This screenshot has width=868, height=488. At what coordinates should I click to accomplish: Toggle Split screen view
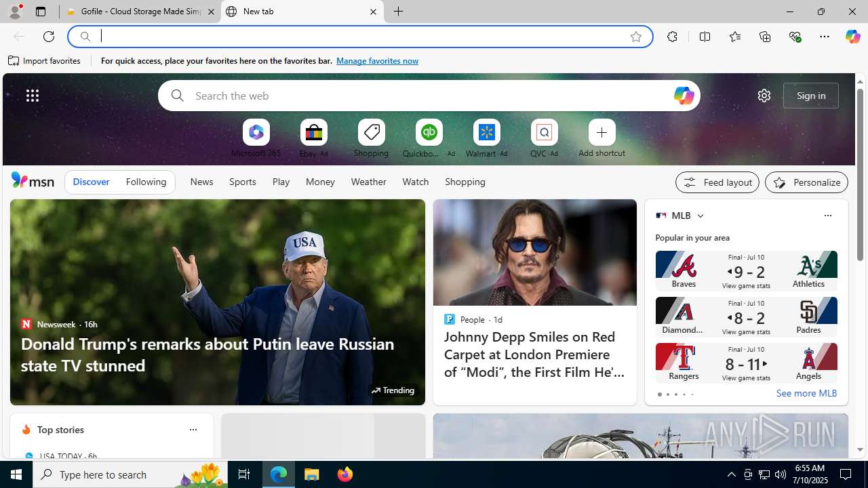(705, 37)
